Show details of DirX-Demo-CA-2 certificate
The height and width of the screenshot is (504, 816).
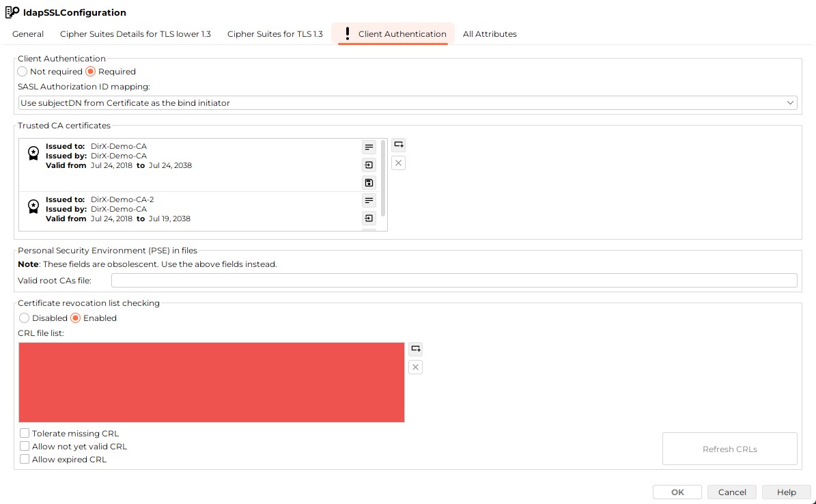[x=369, y=201]
